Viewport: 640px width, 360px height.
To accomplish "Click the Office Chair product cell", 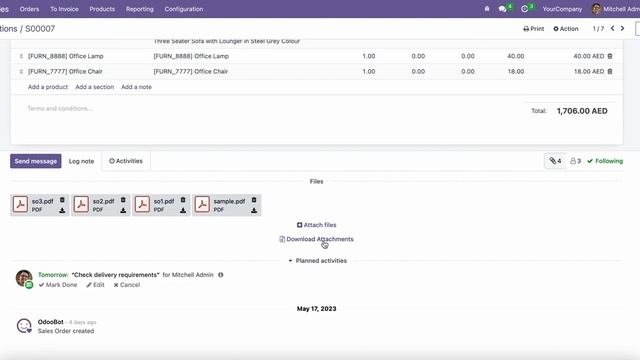I will (65, 71).
